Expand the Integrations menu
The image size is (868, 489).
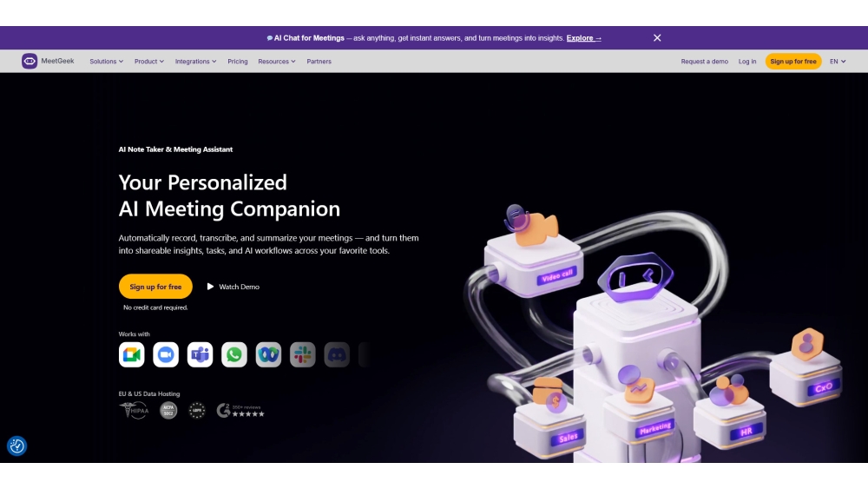tap(195, 62)
